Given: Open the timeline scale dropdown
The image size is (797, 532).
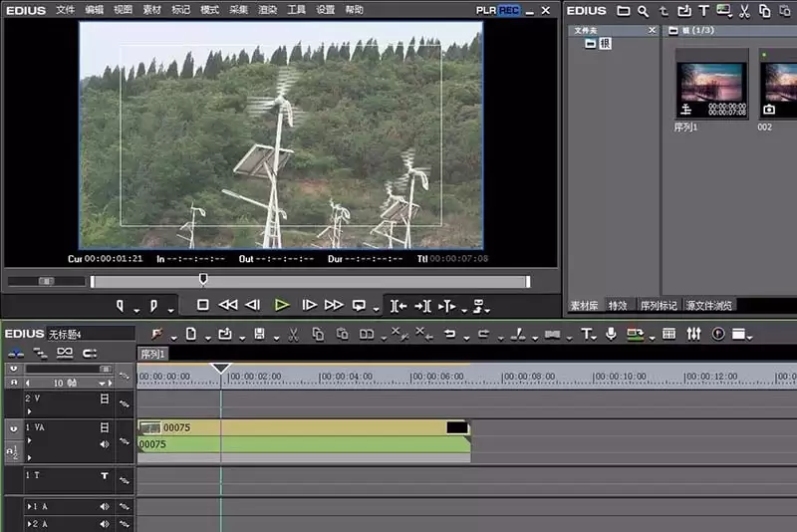Looking at the screenshot, I should pos(103,384).
